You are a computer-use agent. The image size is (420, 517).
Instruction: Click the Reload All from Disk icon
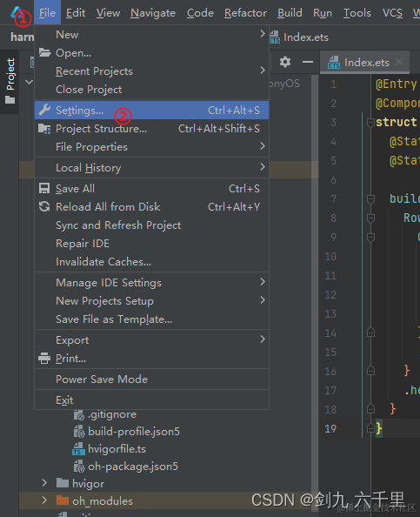point(44,207)
